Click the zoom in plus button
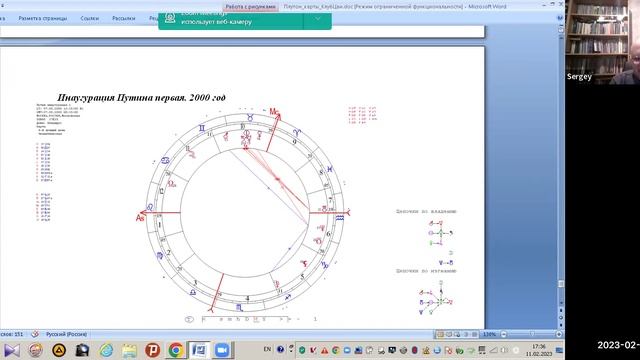This screenshot has height=360, width=640. pos(559,334)
